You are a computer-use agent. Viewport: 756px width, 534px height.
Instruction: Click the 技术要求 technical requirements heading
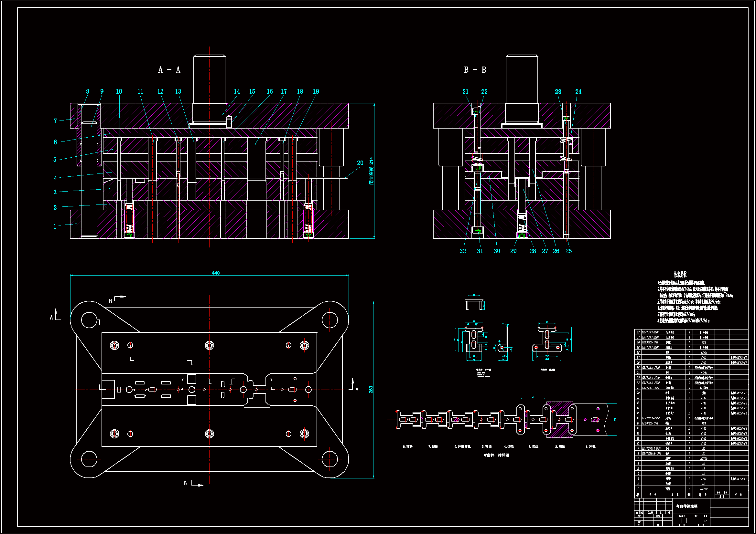pos(680,274)
